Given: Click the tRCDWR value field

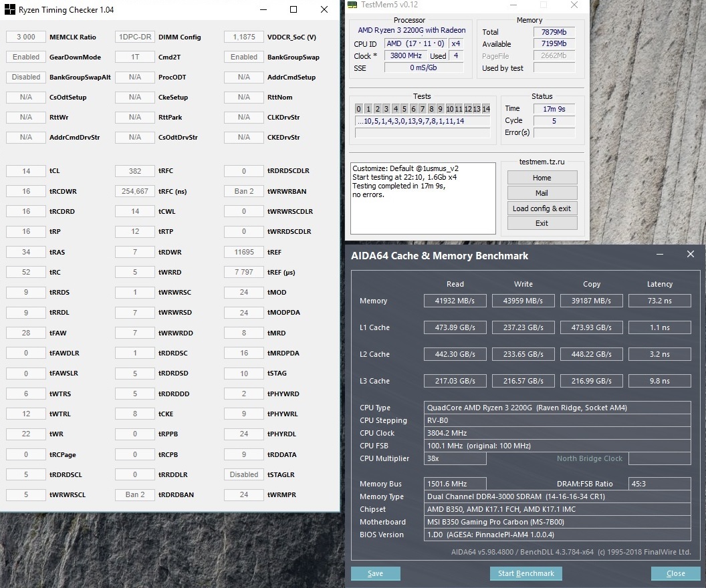Looking at the screenshot, I should click(x=26, y=191).
